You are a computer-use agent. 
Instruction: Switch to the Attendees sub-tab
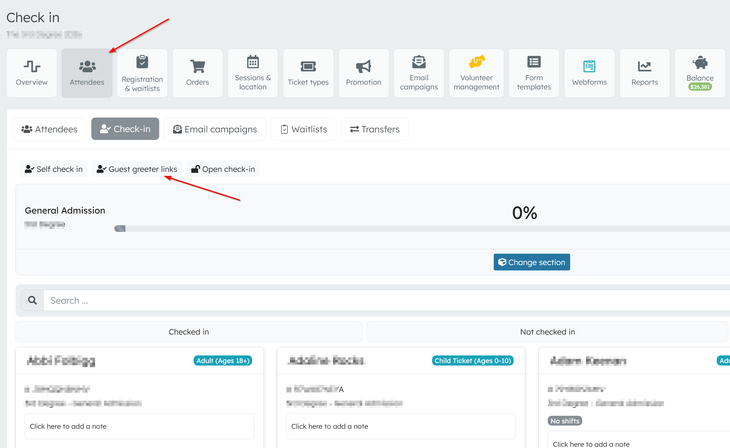pyautogui.click(x=49, y=129)
